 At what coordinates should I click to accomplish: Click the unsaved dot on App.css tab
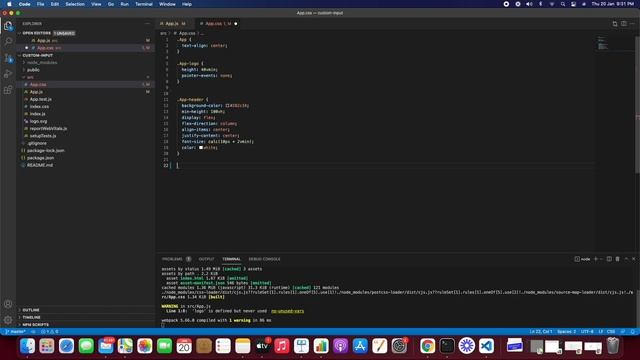[x=236, y=24]
